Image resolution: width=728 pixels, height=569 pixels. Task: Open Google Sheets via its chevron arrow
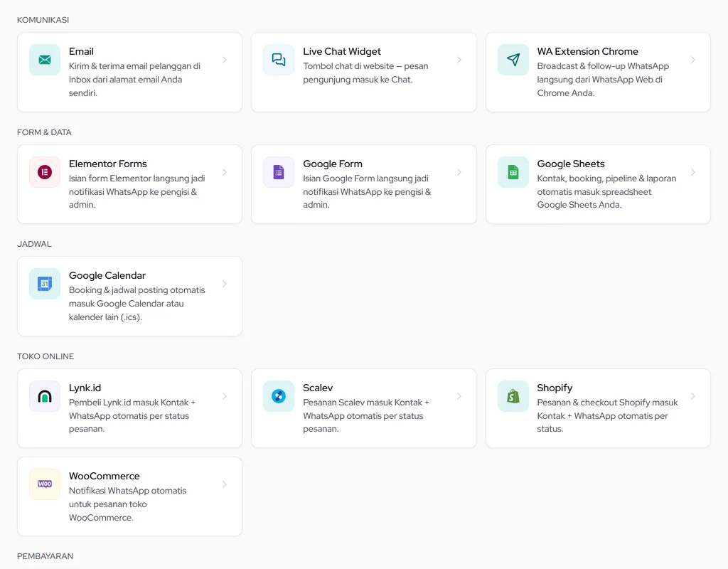pyautogui.click(x=693, y=172)
